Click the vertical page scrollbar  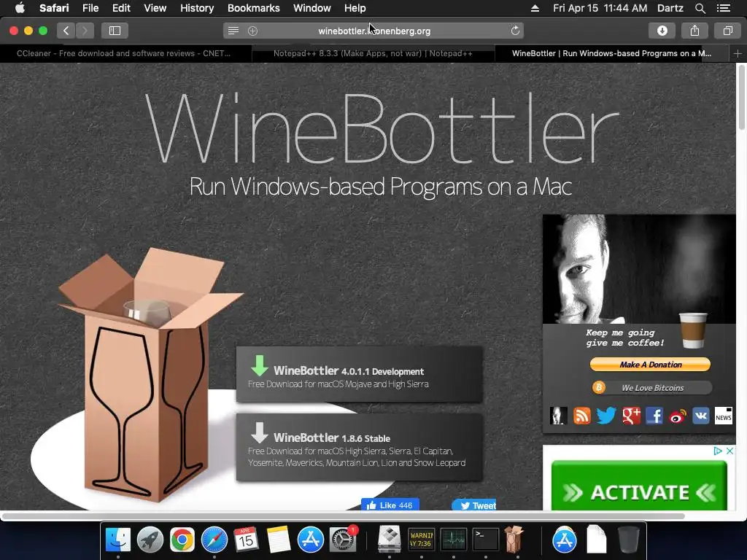(x=742, y=98)
